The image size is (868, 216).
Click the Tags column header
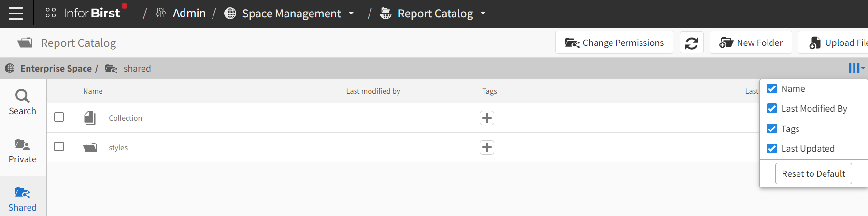click(489, 91)
